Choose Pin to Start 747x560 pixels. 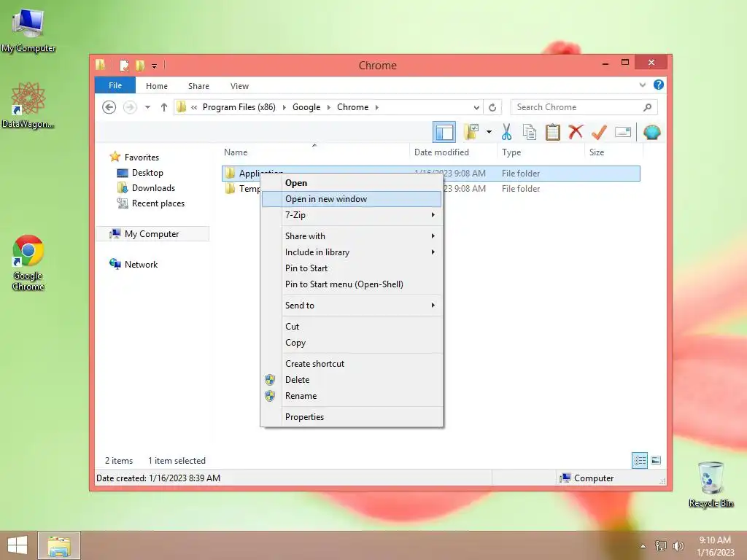click(x=352, y=268)
